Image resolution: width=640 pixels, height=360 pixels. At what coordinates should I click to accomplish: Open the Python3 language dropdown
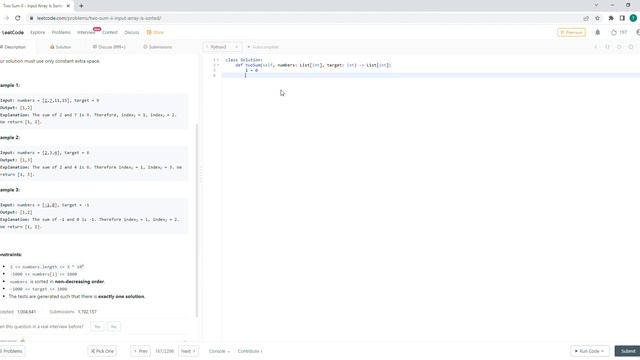pyautogui.click(x=222, y=47)
